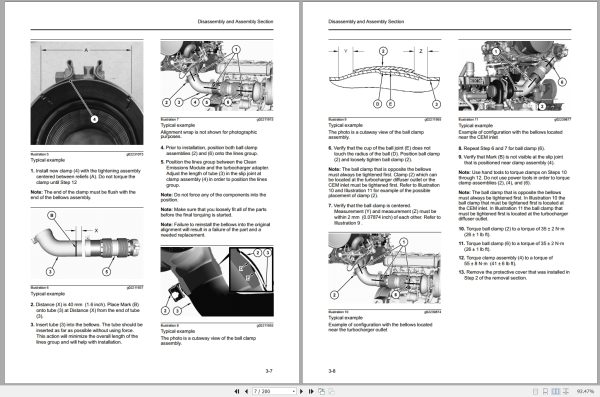Click the go-to-previous-view icon
This screenshot has width=600, height=397.
tap(321, 391)
